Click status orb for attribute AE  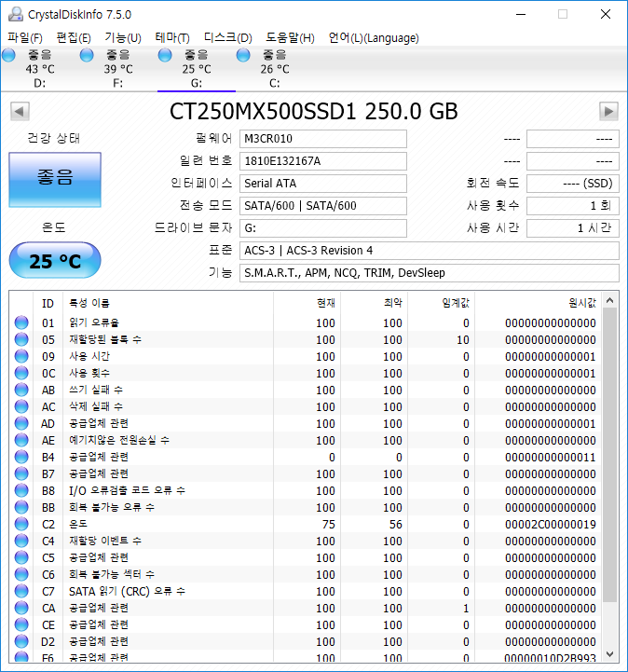(21, 440)
